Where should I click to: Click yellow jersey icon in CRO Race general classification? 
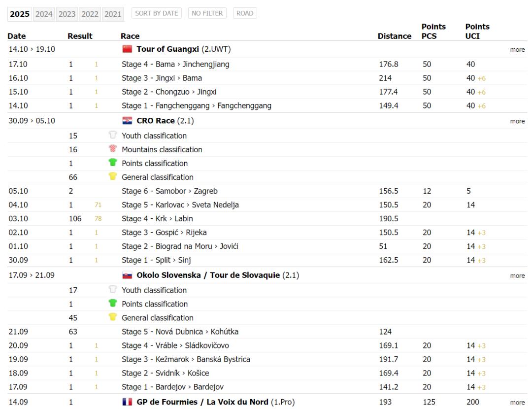tap(113, 177)
